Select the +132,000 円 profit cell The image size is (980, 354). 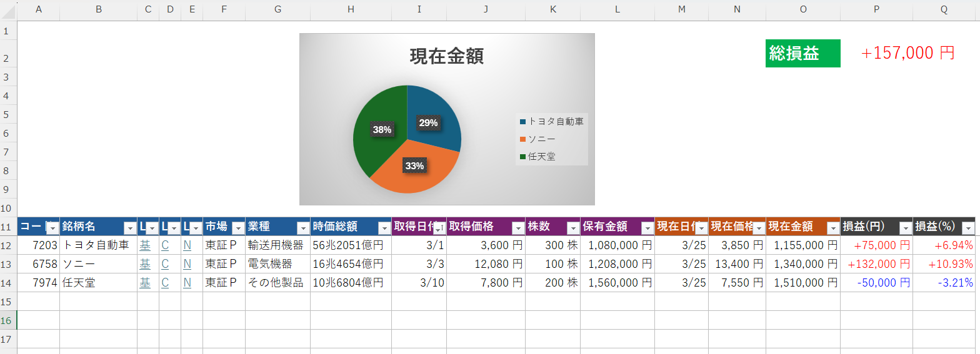tap(877, 264)
